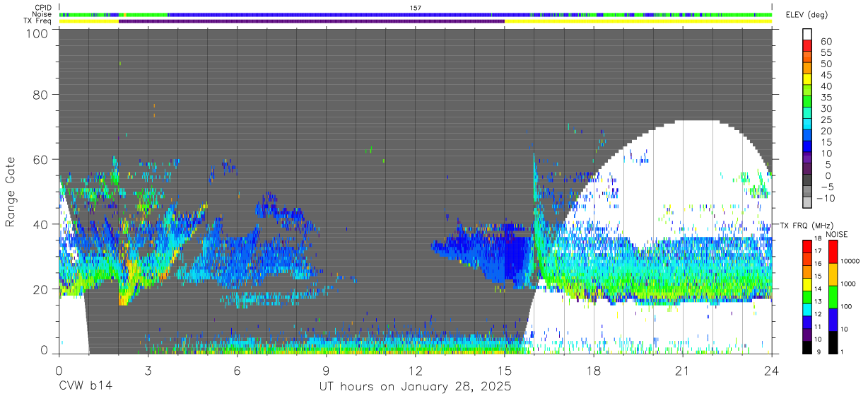Image resolution: width=868 pixels, height=401 pixels.
Task: Click the x-axis hour marker "15"
Action: click(504, 371)
